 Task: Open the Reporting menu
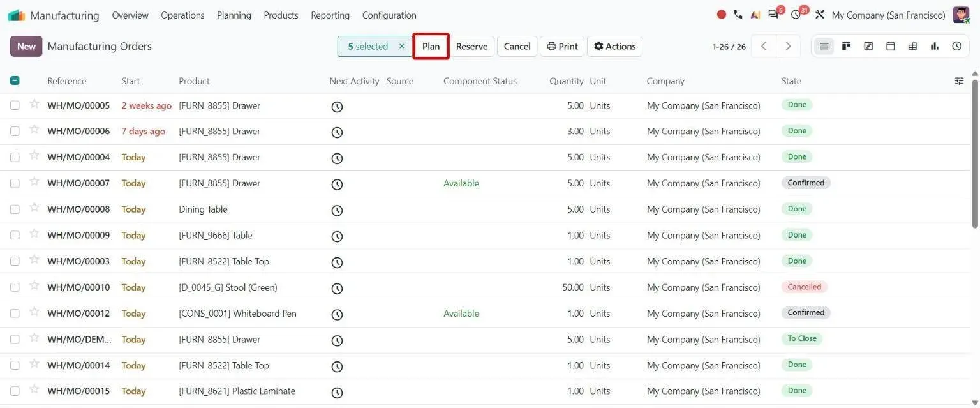(330, 15)
